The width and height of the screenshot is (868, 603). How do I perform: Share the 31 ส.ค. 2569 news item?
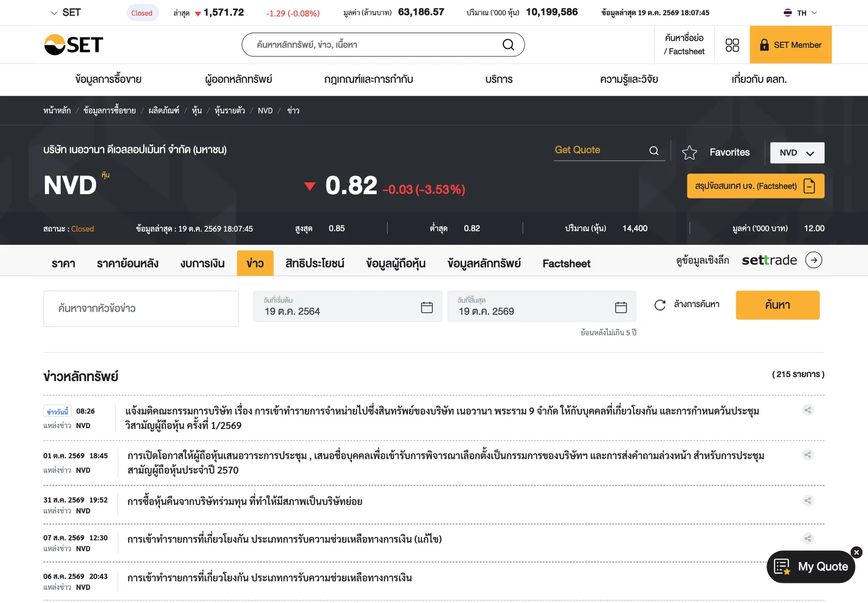(808, 500)
